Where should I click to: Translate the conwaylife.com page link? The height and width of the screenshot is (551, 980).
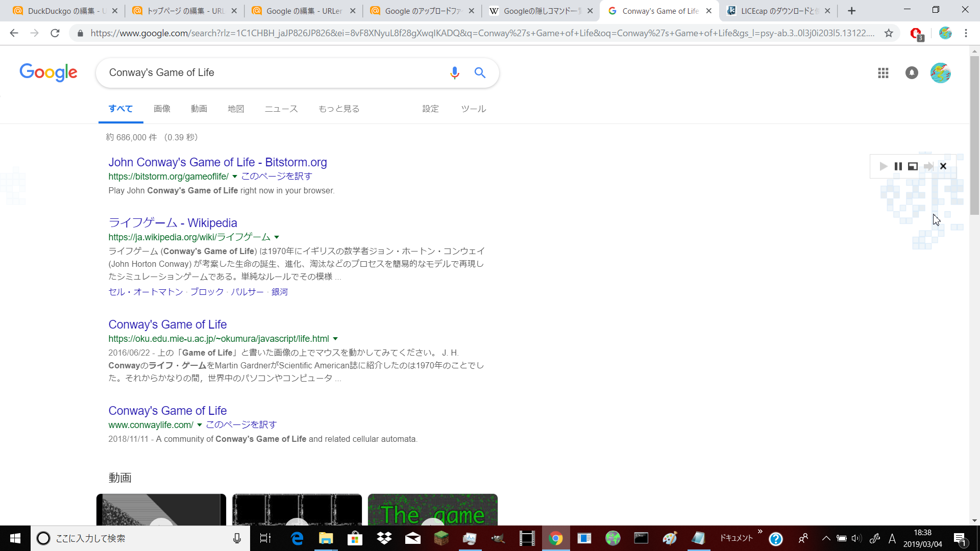[241, 425]
